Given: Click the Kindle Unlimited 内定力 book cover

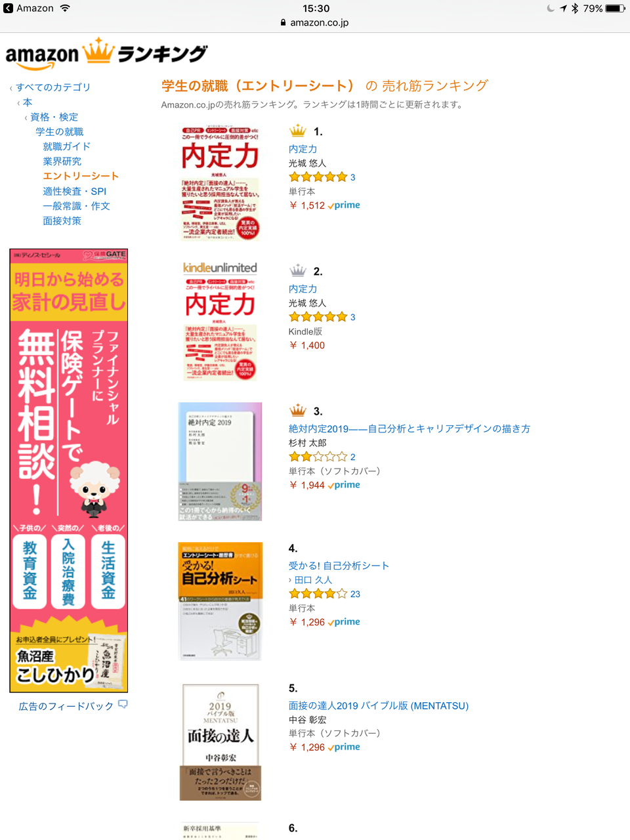Looking at the screenshot, I should 220,321.
